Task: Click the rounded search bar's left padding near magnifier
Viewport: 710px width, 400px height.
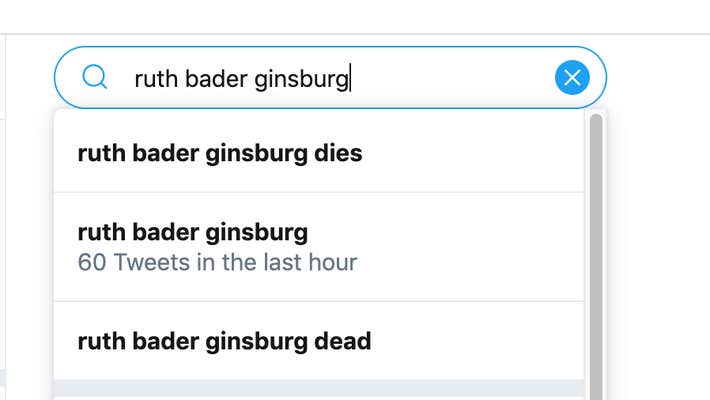Action: 68,77
